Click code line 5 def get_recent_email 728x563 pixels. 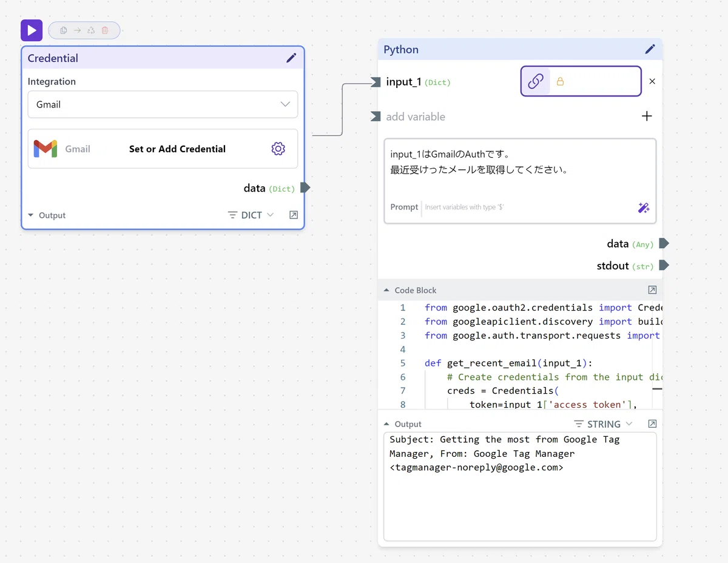(x=508, y=363)
